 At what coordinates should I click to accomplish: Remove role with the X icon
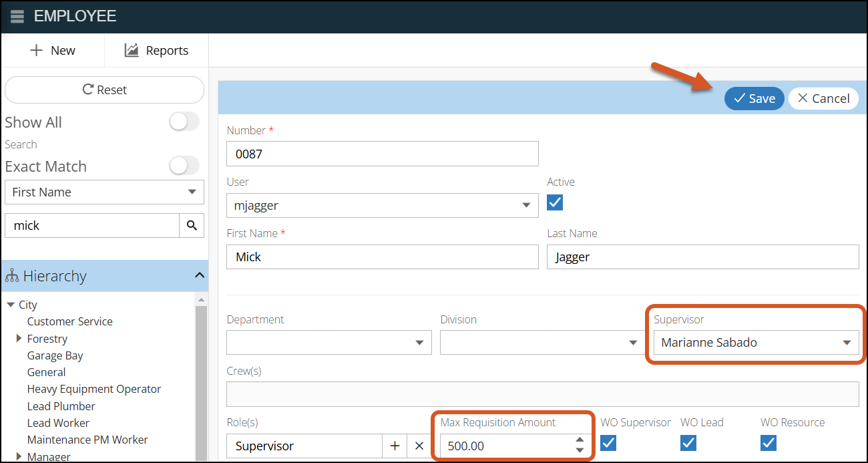click(x=419, y=446)
